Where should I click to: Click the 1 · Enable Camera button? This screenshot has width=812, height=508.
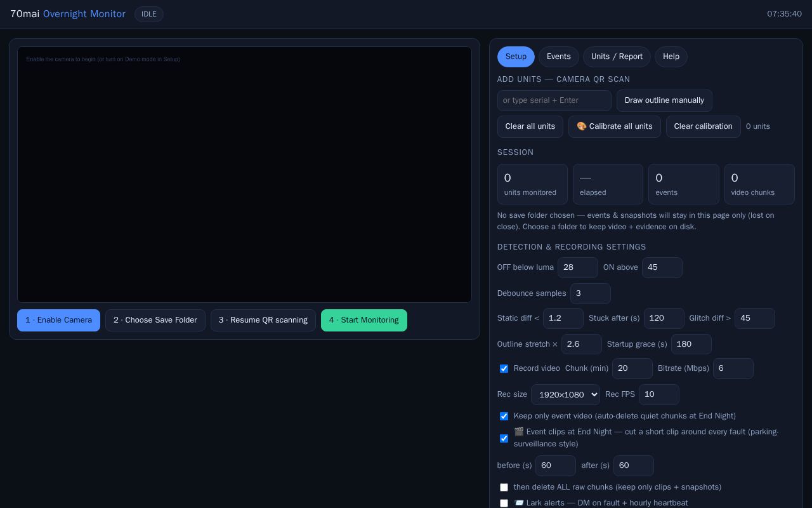pyautogui.click(x=58, y=320)
